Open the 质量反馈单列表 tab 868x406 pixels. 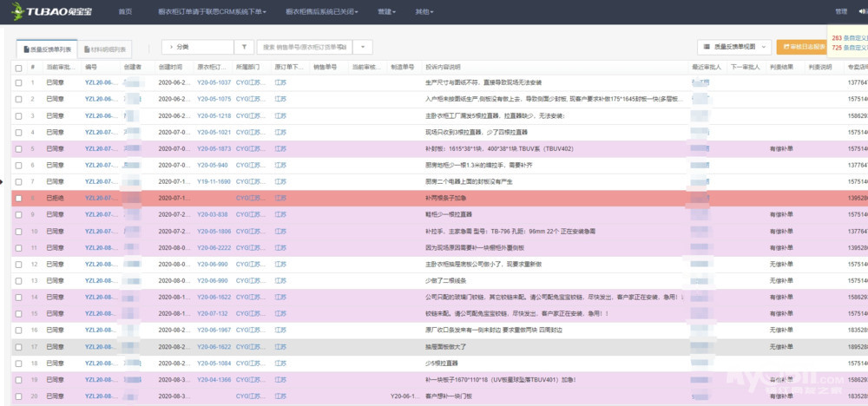click(47, 49)
